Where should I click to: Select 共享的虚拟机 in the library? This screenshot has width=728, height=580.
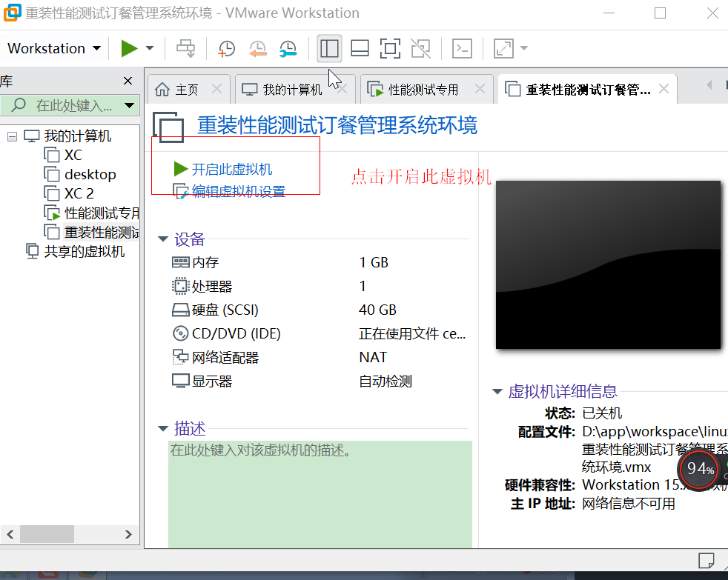(84, 252)
